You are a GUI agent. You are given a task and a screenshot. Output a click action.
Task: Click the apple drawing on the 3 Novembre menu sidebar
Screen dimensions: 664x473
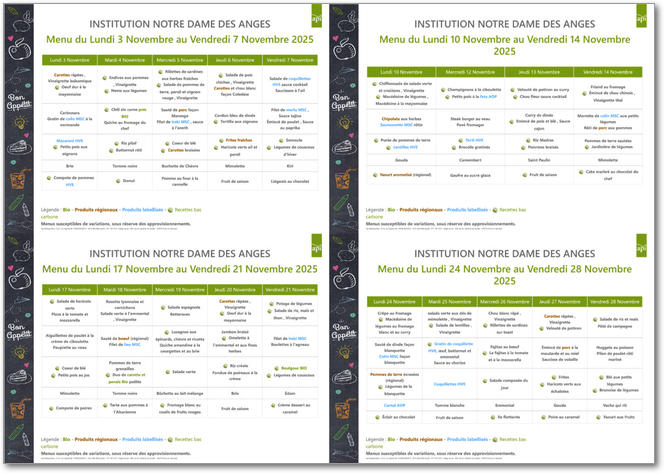click(19, 46)
